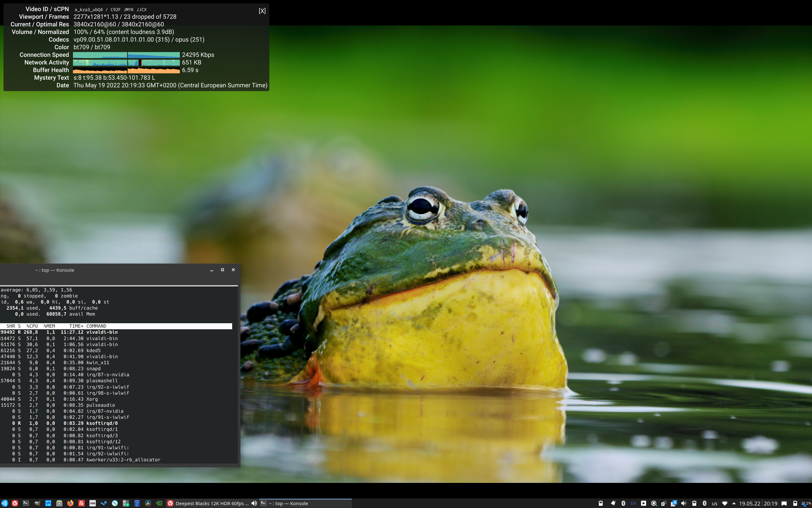Maximize the Konsole window
812x508 pixels.
coord(222,270)
